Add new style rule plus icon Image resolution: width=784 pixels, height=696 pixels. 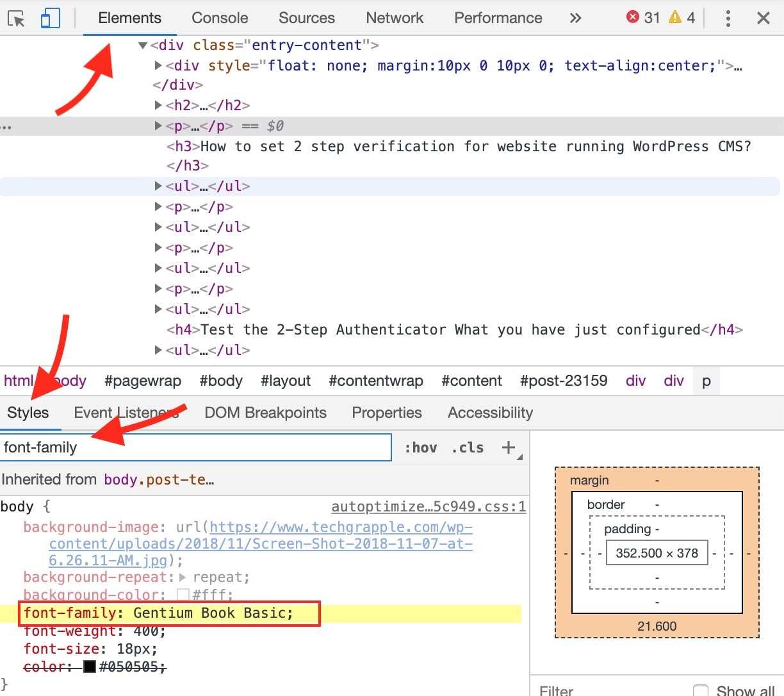(x=509, y=447)
